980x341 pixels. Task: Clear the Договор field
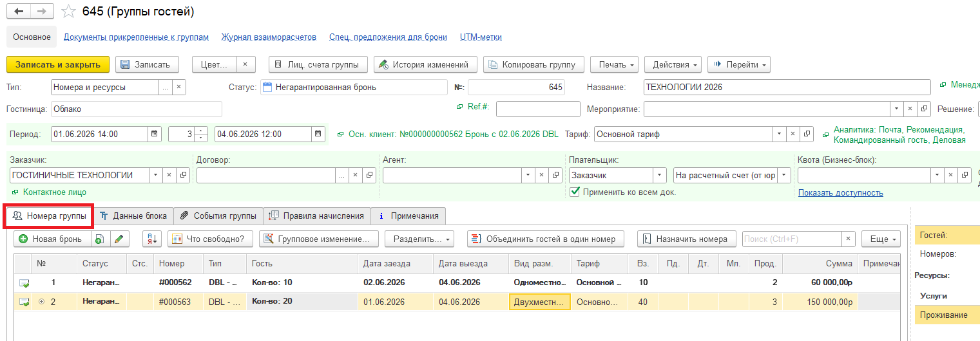356,175
